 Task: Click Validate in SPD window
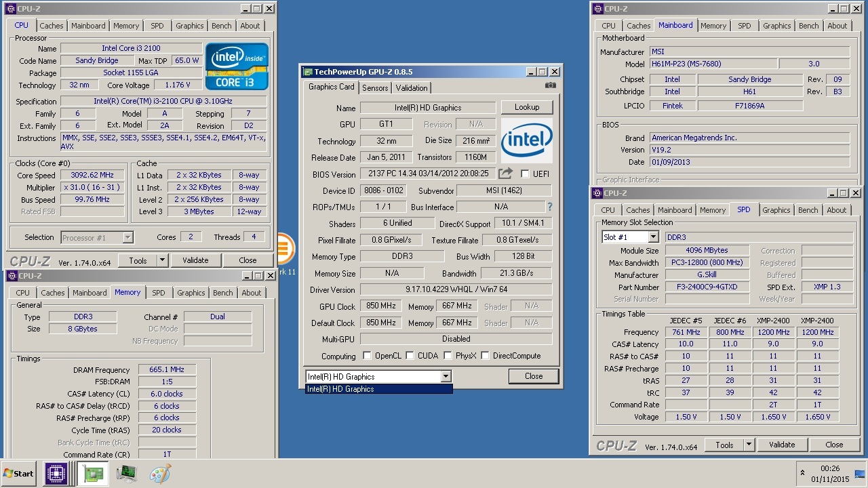(782, 445)
